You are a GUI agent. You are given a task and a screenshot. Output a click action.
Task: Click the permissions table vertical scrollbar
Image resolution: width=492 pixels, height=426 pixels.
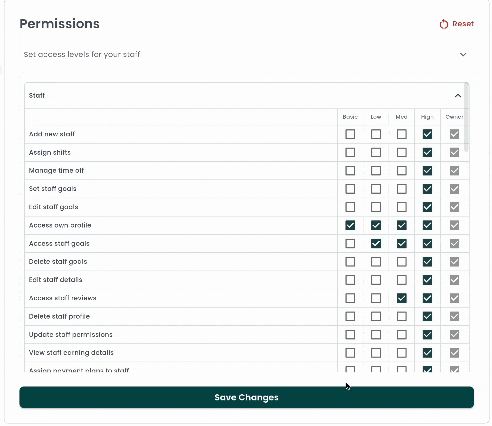click(467, 118)
